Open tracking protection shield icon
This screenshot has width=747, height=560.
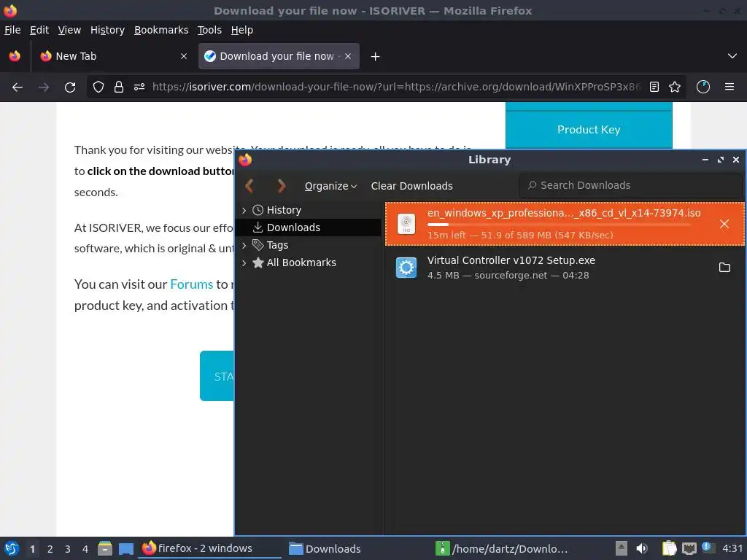pos(98,87)
